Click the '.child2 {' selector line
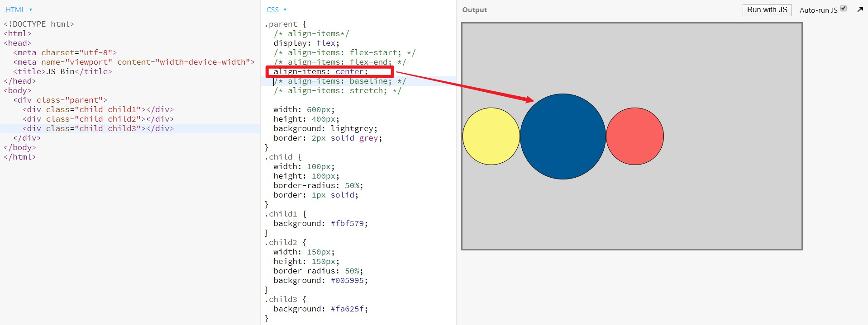This screenshot has height=325, width=868. point(285,242)
